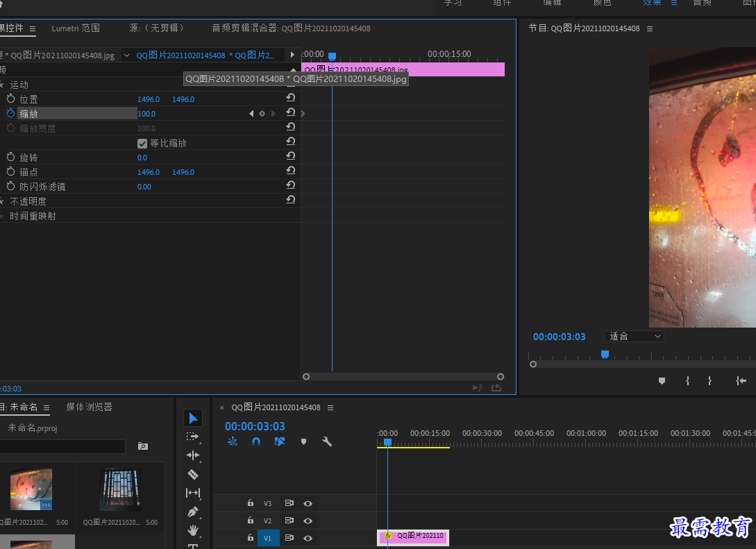Viewport: 756px width, 549px height.
Task: Select the Ripple Edit tool
Action: [x=193, y=455]
